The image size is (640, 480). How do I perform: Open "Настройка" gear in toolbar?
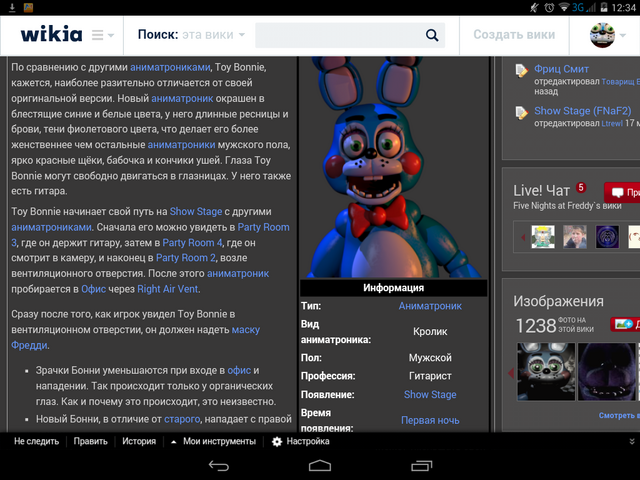pos(301,441)
